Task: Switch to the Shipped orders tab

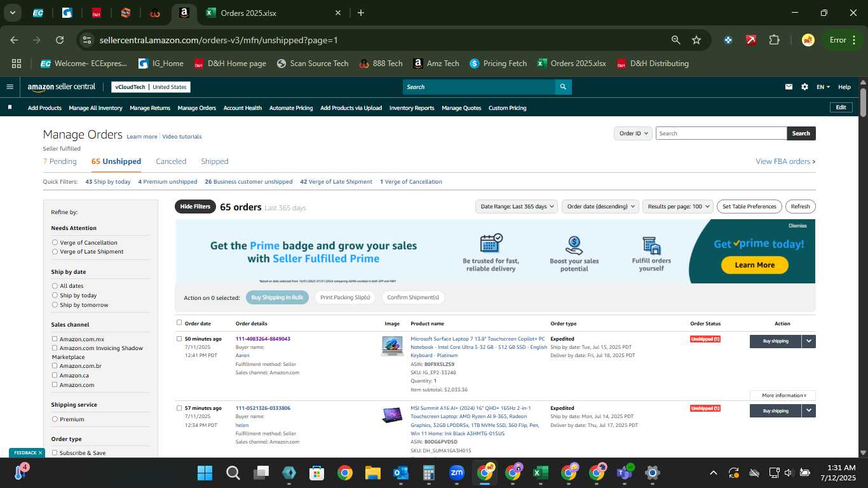Action: [x=214, y=161]
